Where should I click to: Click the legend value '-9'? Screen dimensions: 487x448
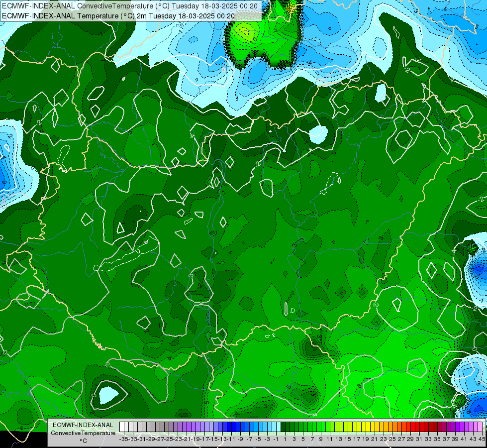(240, 439)
